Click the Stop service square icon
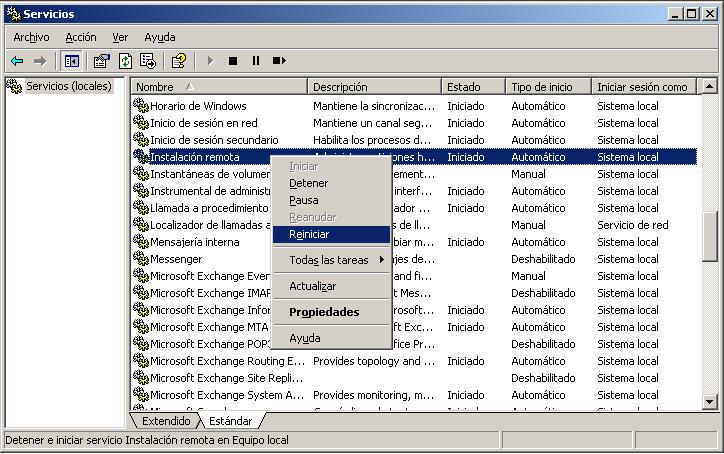Image resolution: width=724 pixels, height=454 pixels. click(233, 61)
